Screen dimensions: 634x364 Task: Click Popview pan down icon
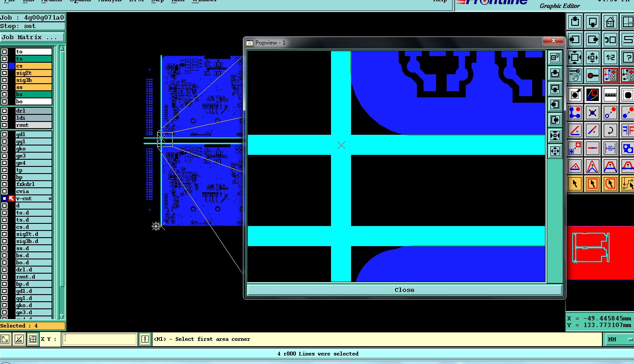(x=555, y=89)
